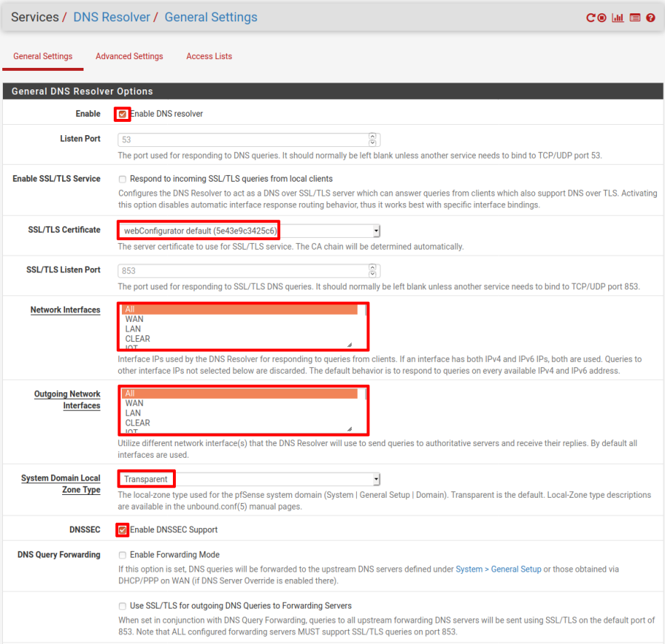The height and width of the screenshot is (644, 665).
Task: Click Listen Port spinner arrows
Action: click(372, 139)
